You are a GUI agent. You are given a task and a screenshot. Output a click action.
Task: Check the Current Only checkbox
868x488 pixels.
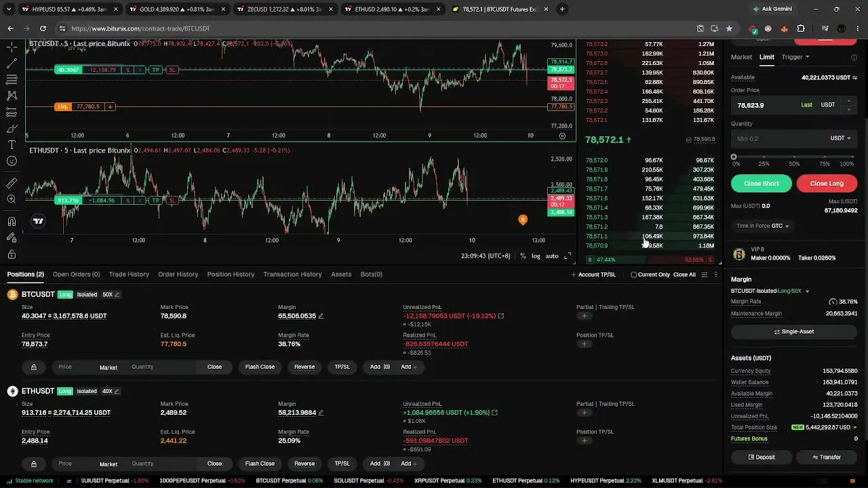pos(633,274)
